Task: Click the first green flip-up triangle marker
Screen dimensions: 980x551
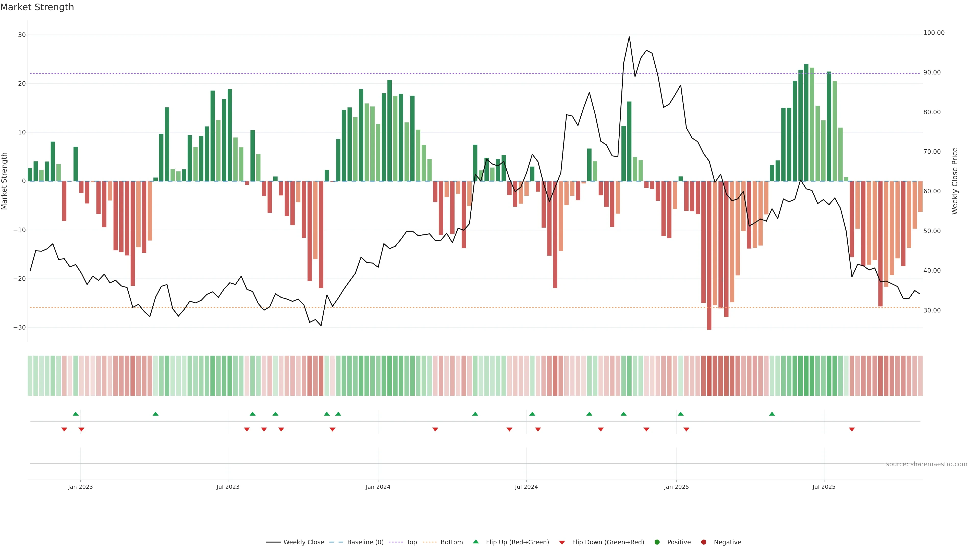Action: pyautogui.click(x=75, y=414)
